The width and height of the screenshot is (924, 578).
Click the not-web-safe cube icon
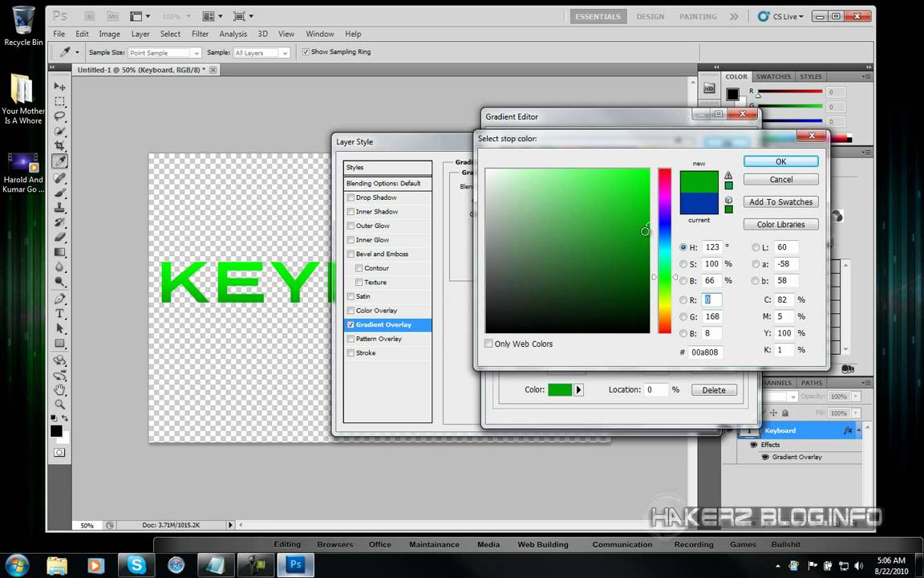pyautogui.click(x=728, y=200)
